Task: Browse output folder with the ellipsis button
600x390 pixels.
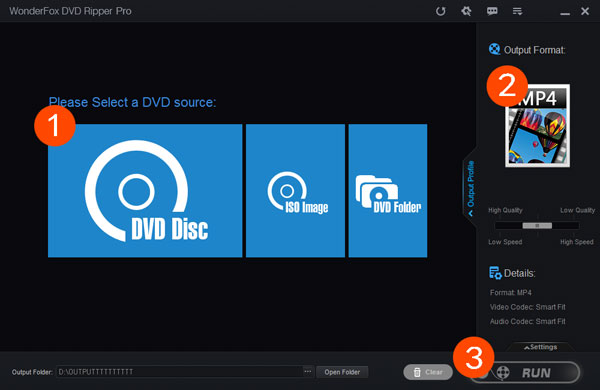Action: 308,372
